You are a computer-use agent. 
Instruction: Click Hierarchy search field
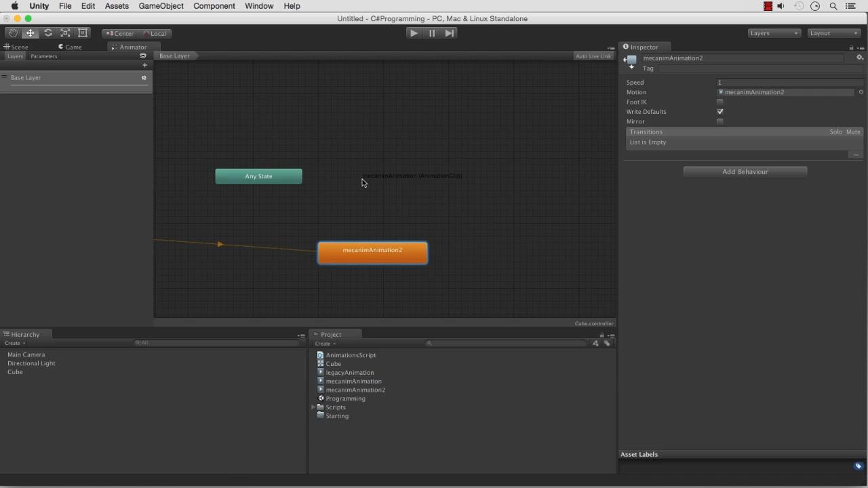[217, 343]
